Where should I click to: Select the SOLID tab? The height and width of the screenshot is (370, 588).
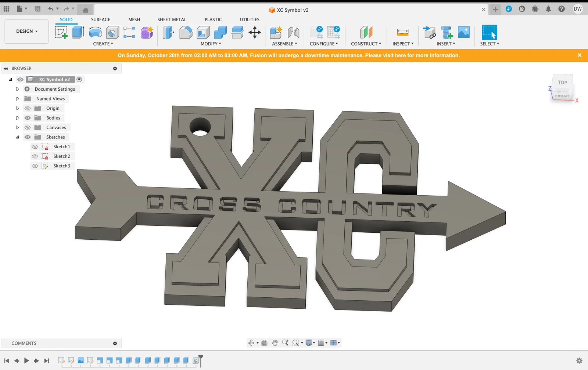(x=66, y=19)
